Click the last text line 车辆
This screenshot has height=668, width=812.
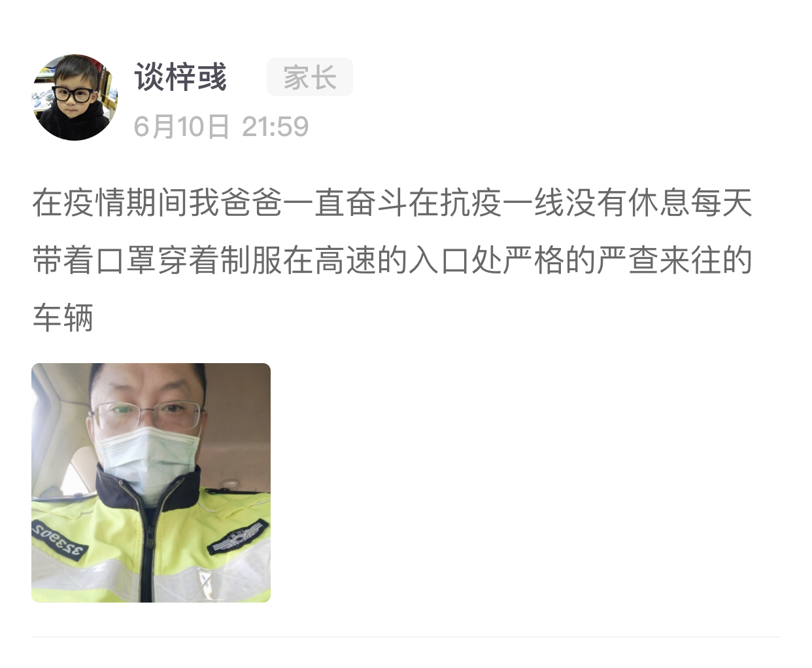(x=63, y=318)
